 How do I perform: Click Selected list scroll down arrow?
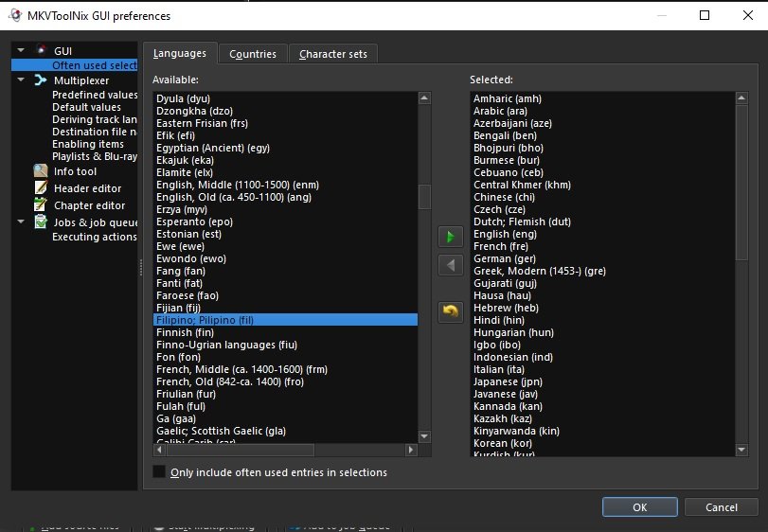(x=741, y=450)
